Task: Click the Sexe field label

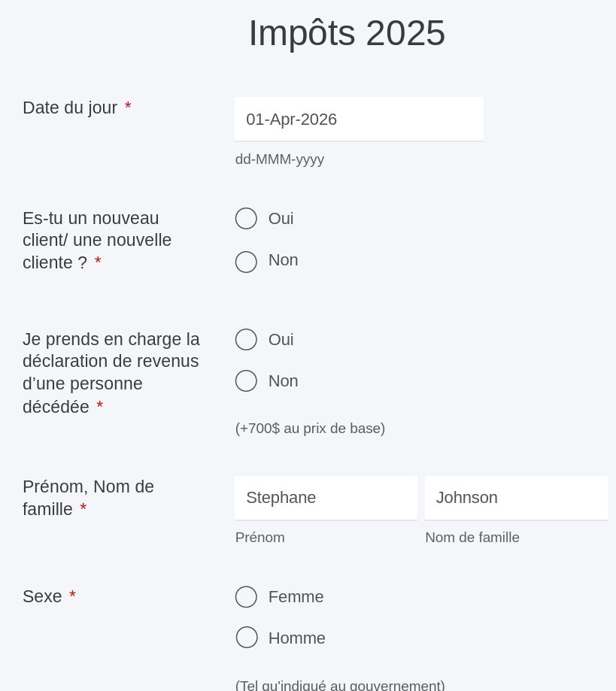Action: tap(42, 597)
